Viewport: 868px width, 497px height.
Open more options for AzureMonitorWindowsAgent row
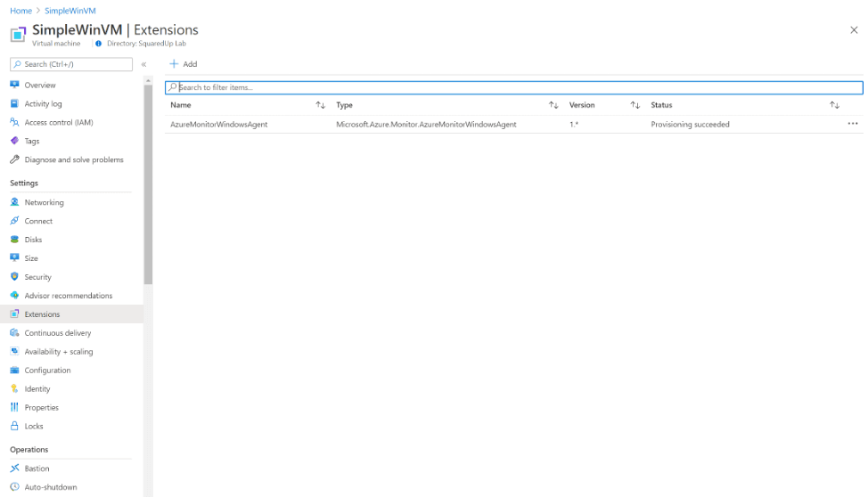(x=853, y=124)
